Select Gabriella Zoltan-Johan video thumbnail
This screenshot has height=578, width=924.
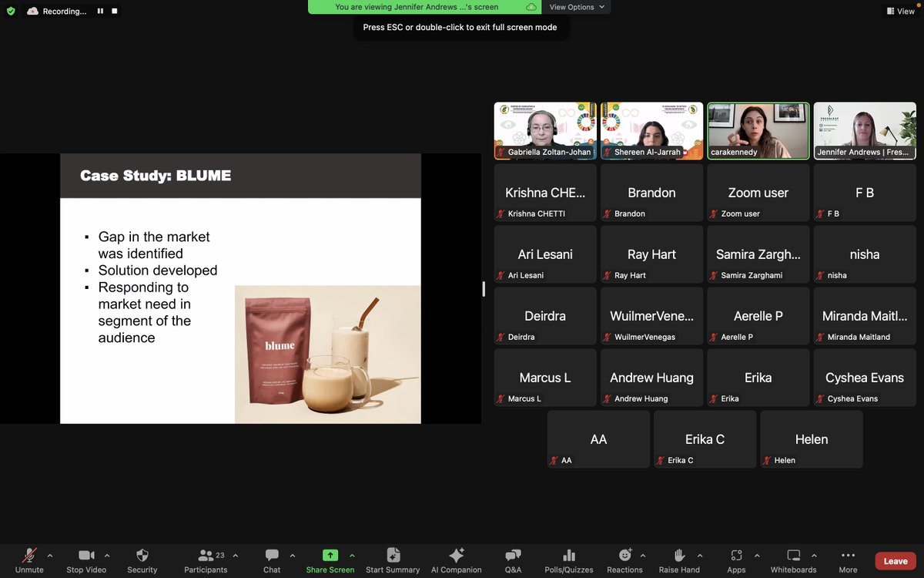pyautogui.click(x=545, y=131)
